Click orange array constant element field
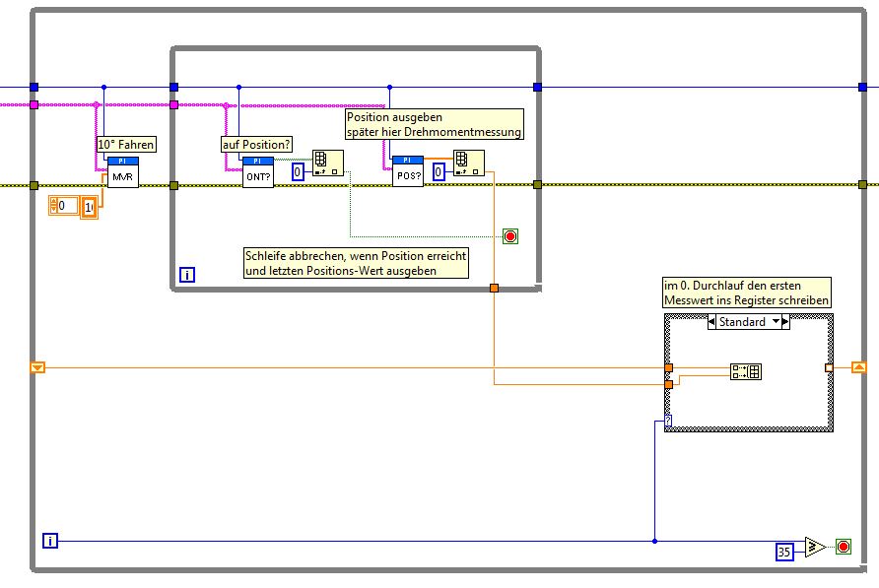The height and width of the screenshot is (588, 879). pyautogui.click(x=89, y=208)
